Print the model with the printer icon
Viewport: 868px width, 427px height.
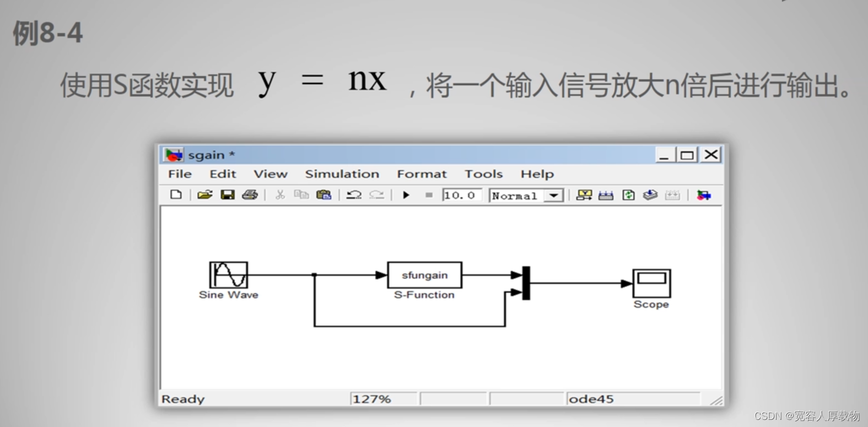(x=250, y=194)
